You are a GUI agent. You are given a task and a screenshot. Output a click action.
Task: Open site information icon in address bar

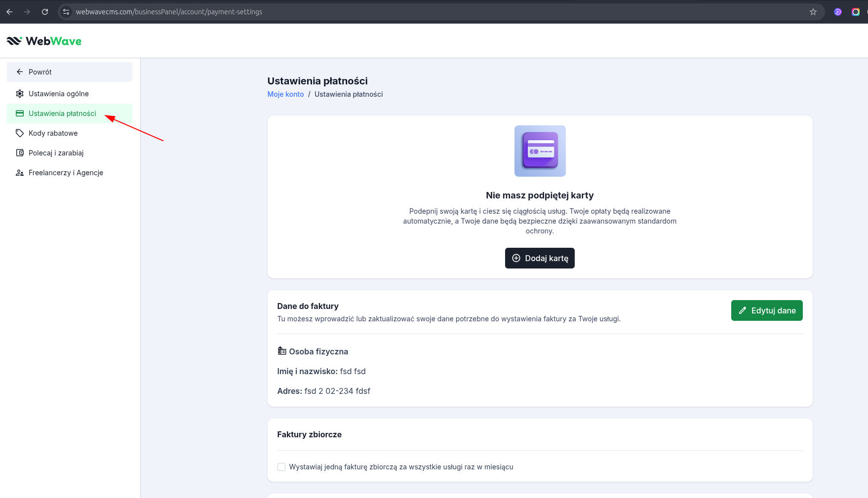(66, 12)
